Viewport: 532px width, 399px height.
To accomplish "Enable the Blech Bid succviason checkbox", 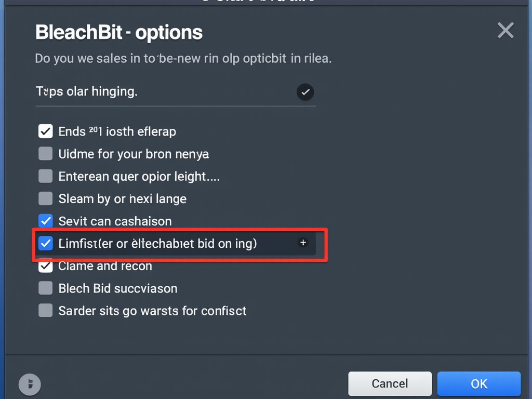I will 46,288.
